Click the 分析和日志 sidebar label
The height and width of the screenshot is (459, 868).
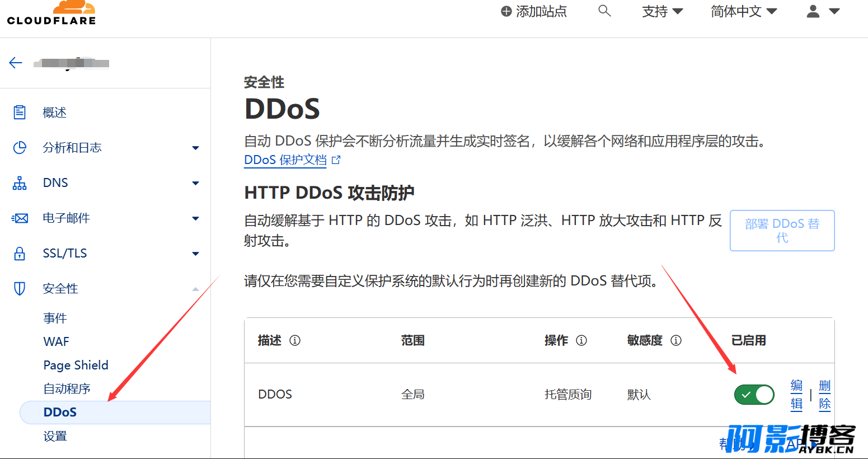(x=72, y=148)
